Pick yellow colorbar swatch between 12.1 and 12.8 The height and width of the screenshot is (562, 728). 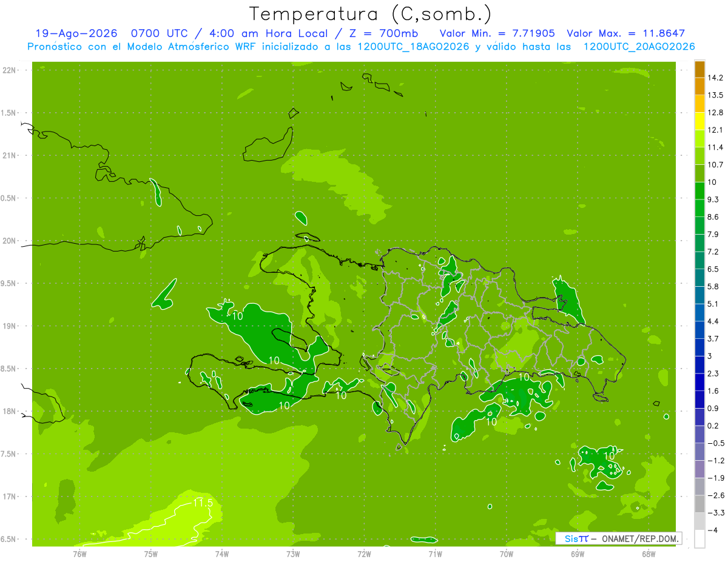coord(699,121)
